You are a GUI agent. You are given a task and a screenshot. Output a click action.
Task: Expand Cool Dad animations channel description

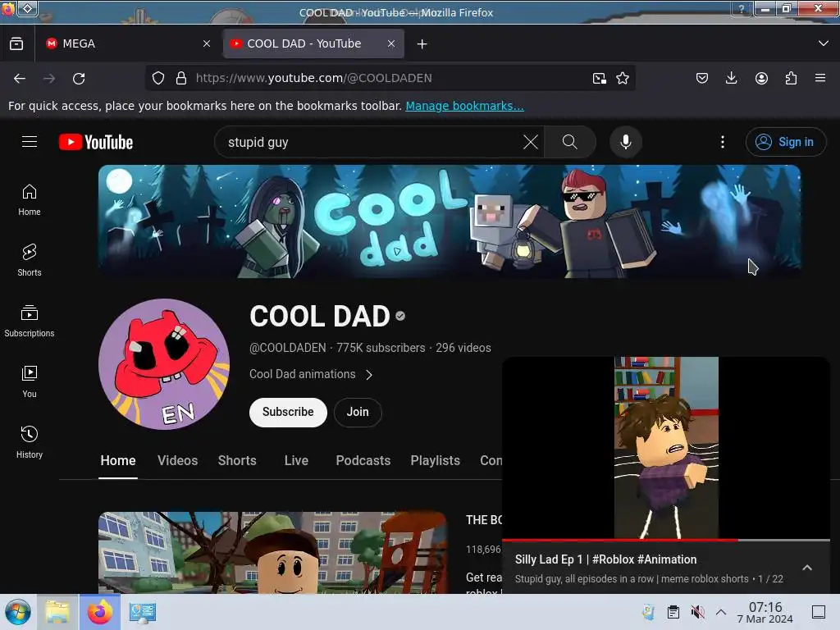(x=311, y=374)
